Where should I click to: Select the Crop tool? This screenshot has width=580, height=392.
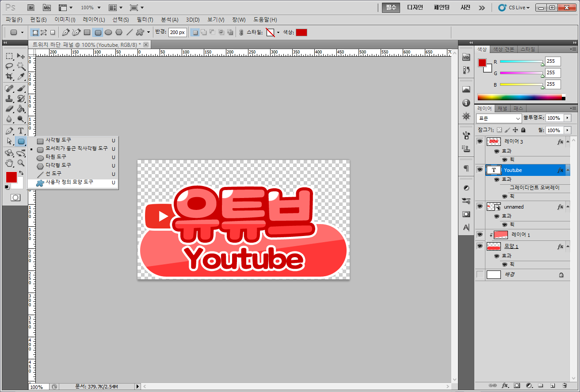[9, 76]
